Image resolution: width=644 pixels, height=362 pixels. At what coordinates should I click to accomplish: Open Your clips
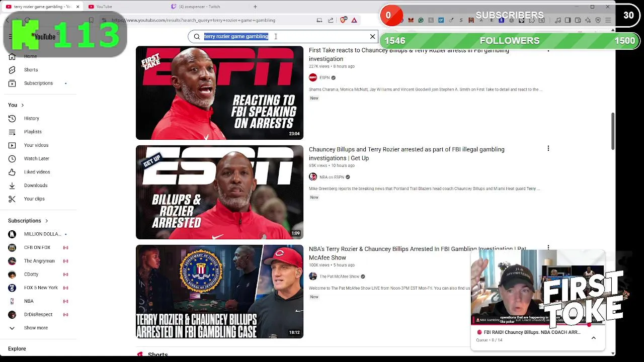click(x=34, y=199)
